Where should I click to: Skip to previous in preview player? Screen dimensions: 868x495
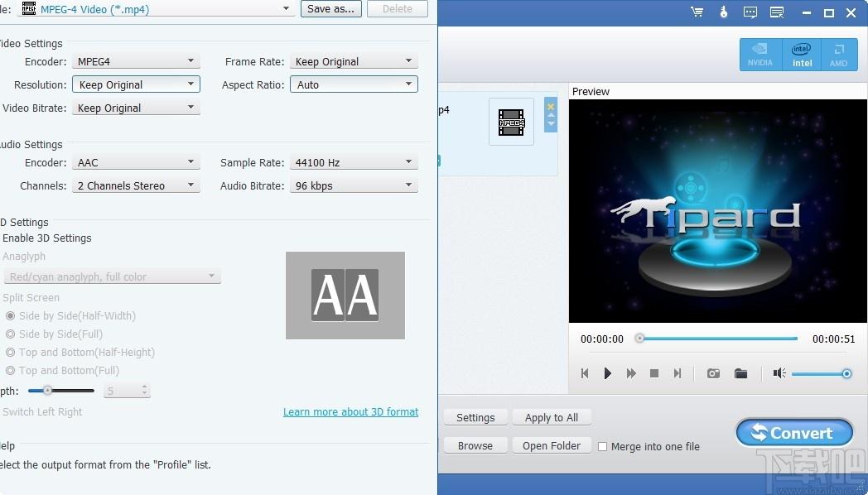tap(585, 373)
